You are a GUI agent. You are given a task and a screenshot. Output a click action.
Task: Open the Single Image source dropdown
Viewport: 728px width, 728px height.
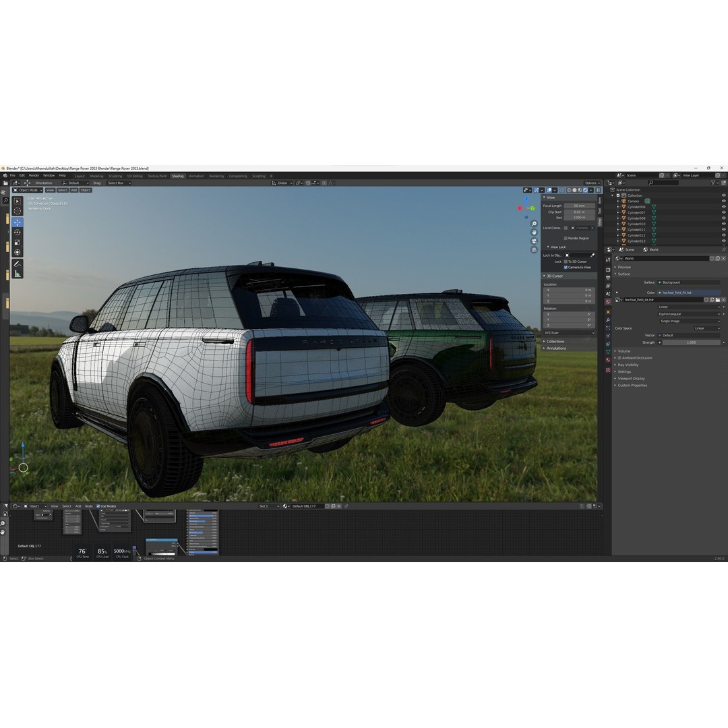(690, 321)
